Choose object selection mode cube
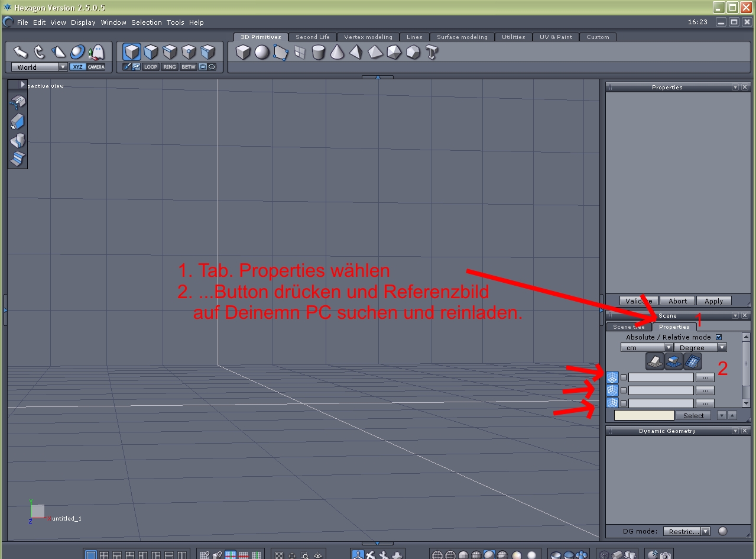756x559 pixels. (x=132, y=52)
